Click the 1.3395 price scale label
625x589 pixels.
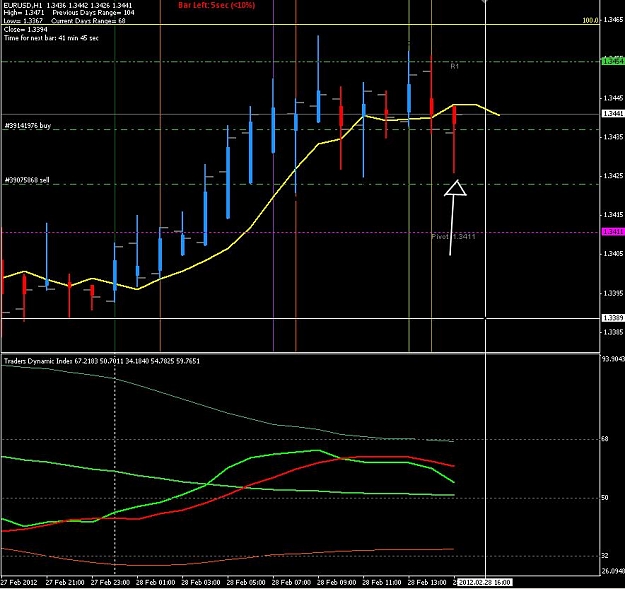coord(613,293)
